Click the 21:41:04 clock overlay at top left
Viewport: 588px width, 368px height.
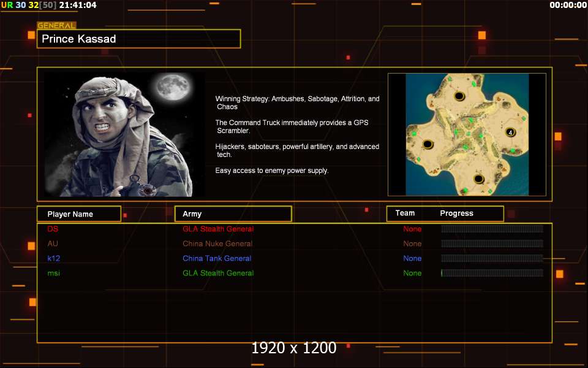tap(78, 5)
